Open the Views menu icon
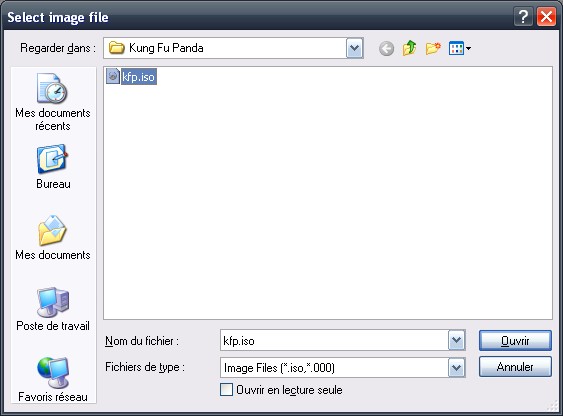563x416 pixels. point(460,48)
